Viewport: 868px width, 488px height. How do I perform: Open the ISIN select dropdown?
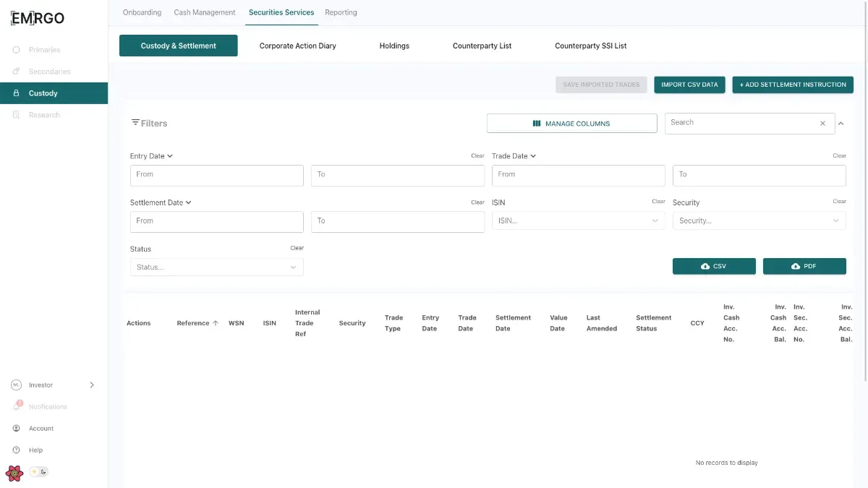(x=579, y=221)
